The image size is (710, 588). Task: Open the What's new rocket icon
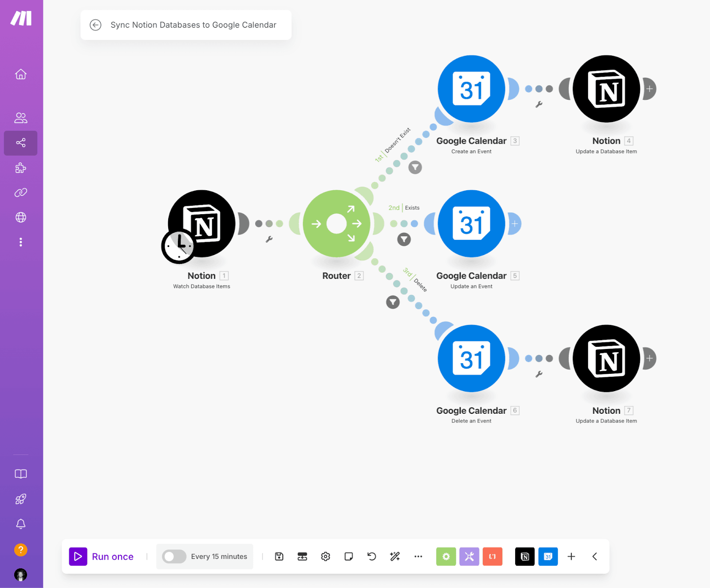click(21, 499)
